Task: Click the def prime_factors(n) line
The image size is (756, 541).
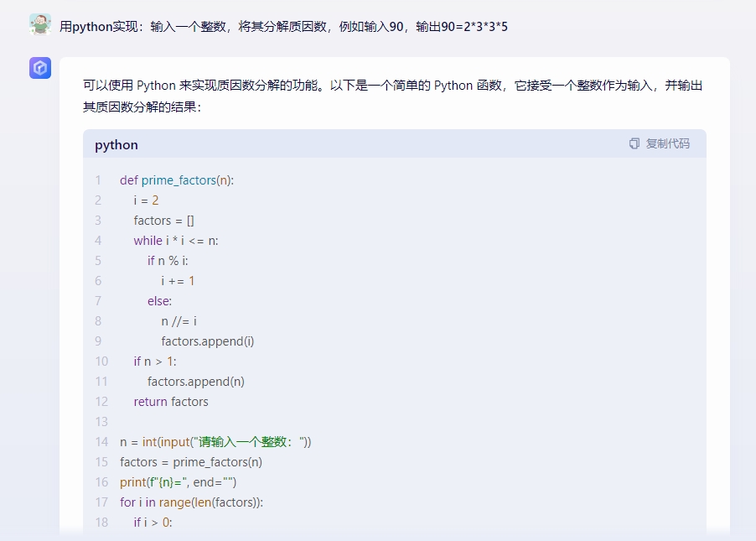Action: (x=177, y=180)
